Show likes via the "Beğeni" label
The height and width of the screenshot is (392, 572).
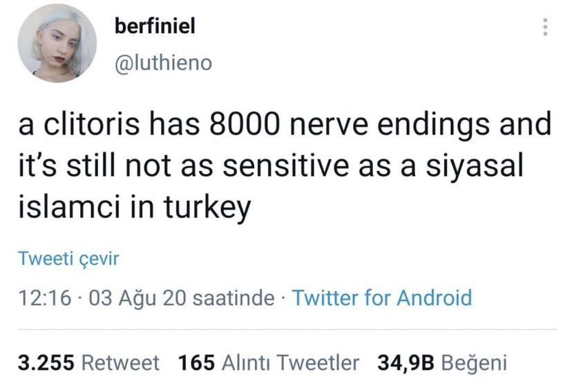(x=473, y=362)
